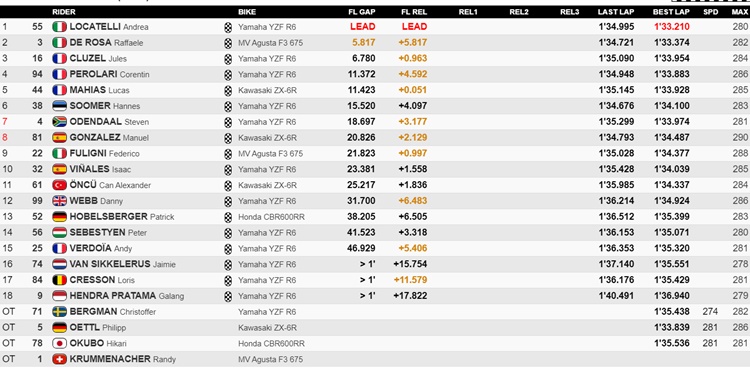Click the MV Agusta F3 675 bike of FULIGNI
Image resolution: width=750 pixels, height=392 pixels.
270,153
